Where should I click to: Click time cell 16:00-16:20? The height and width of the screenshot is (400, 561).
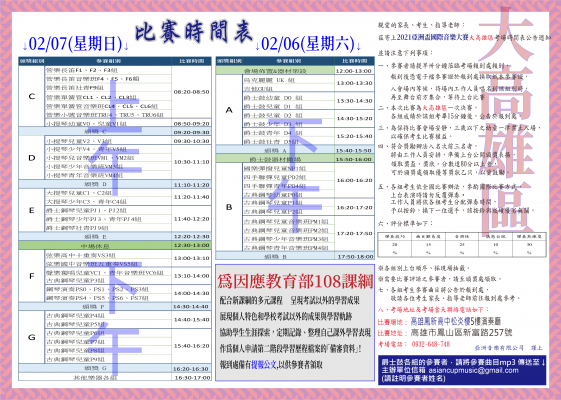pyautogui.click(x=354, y=180)
